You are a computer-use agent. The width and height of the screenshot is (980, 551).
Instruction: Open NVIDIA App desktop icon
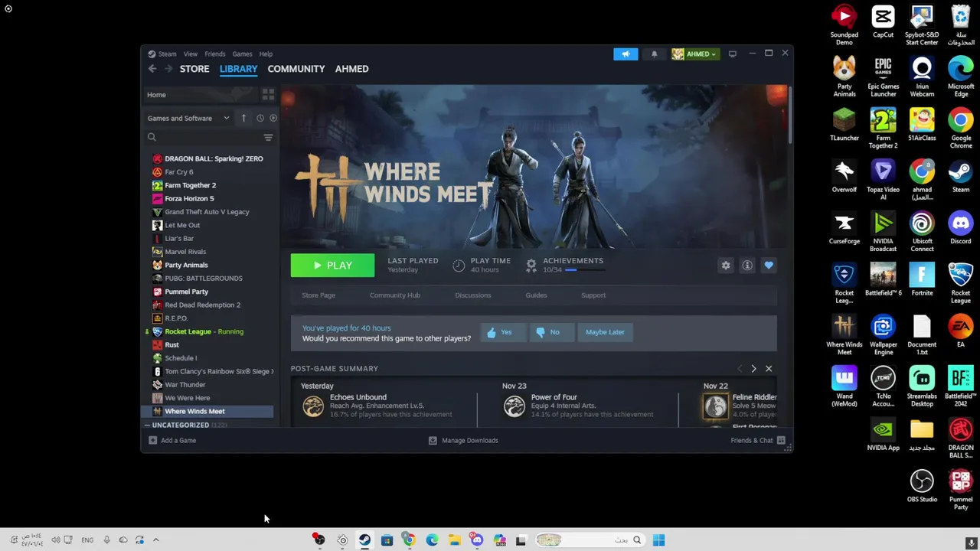[x=883, y=435]
